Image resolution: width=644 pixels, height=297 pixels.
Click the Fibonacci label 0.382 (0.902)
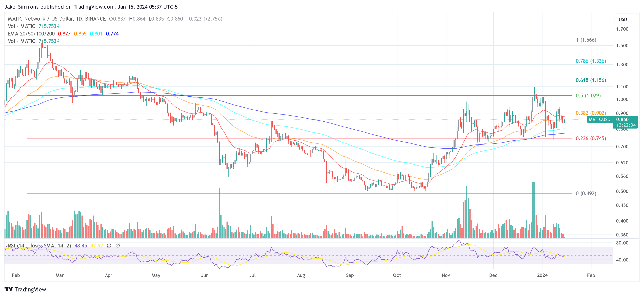[591, 113]
